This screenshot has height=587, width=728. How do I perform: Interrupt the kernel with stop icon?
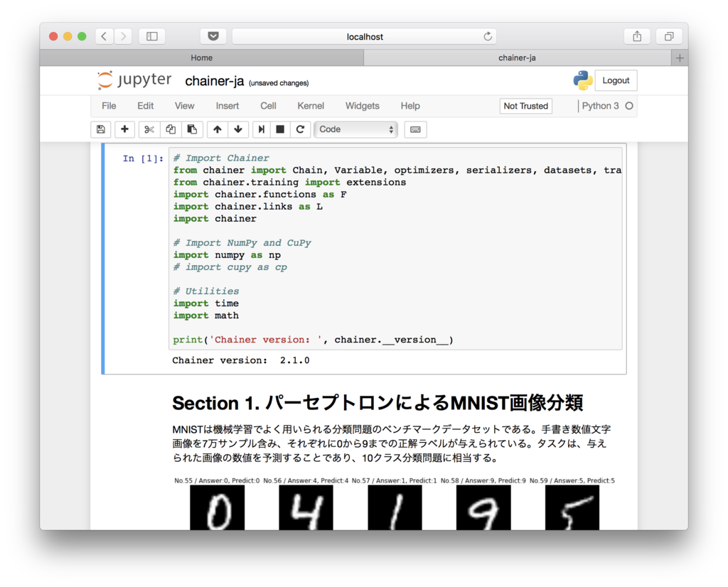click(x=279, y=129)
